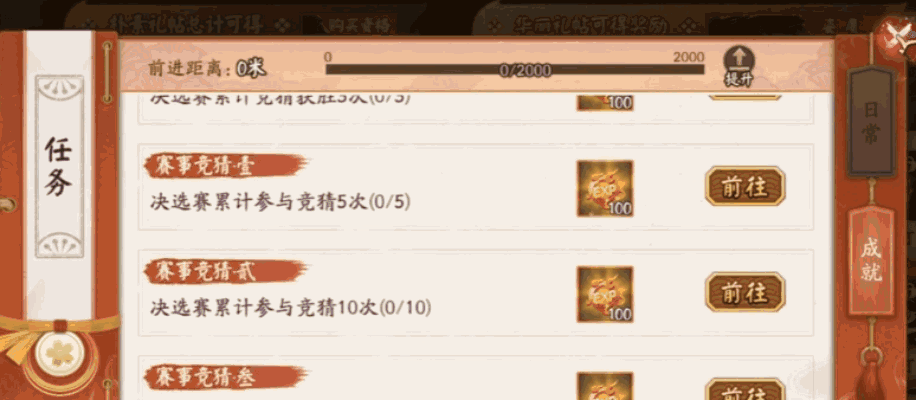The width and height of the screenshot is (916, 400).
Task: Tap the EXP reward icon for 赛事竞猜·叁
Action: tap(605, 386)
